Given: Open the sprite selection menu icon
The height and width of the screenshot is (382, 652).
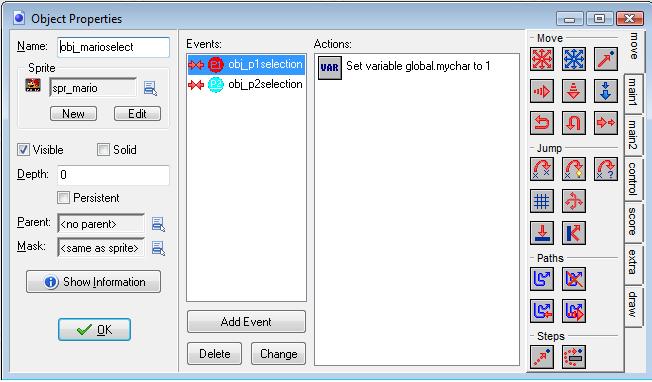Looking at the screenshot, I should pos(150,88).
